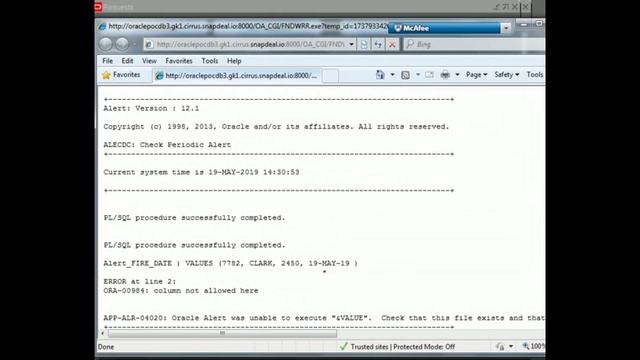Click 'Trusted sites | Protected Mode: Off' status
Viewport: 640px width, 360px height.
[402, 347]
